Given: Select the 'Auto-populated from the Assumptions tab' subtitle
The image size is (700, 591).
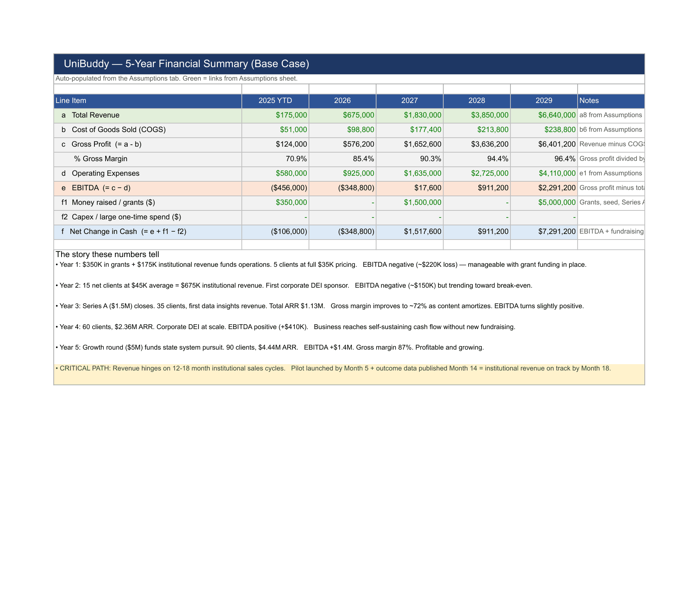Looking at the screenshot, I should (176, 79).
